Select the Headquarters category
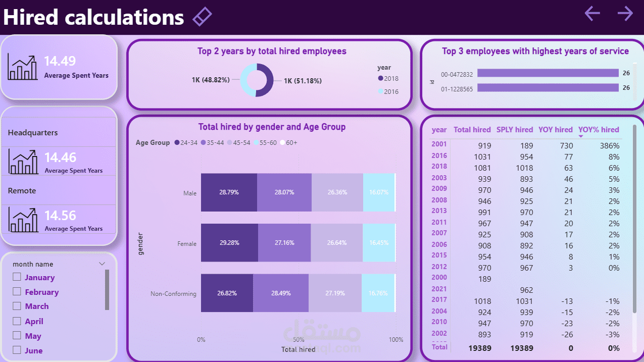 [x=33, y=133]
